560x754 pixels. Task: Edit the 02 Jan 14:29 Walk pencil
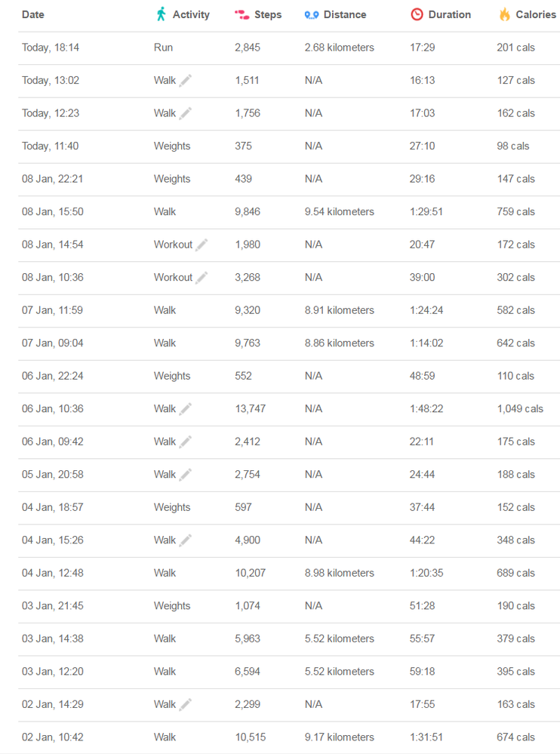[x=186, y=704]
